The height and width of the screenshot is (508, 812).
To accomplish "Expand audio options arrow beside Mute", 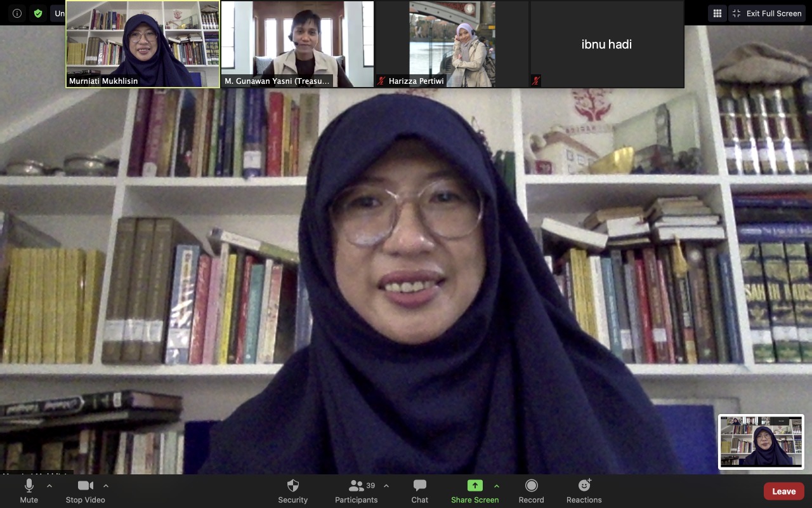I will point(49,486).
